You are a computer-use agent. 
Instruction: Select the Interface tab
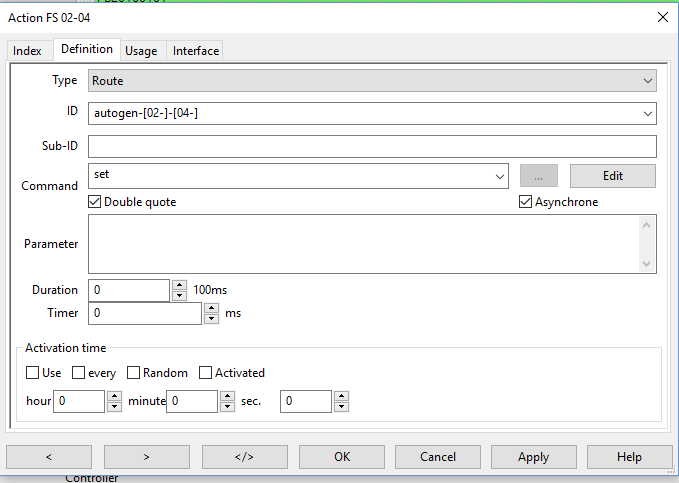click(x=195, y=50)
